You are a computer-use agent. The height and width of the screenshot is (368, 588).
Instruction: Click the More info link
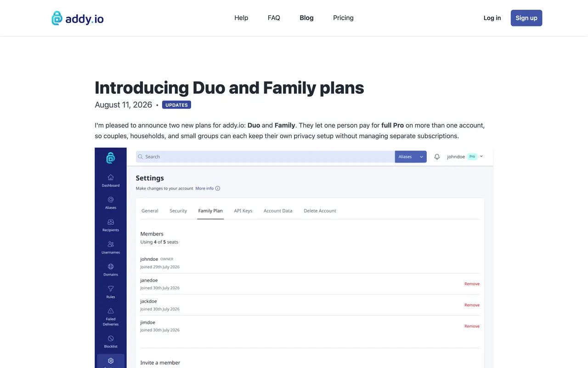coord(204,188)
